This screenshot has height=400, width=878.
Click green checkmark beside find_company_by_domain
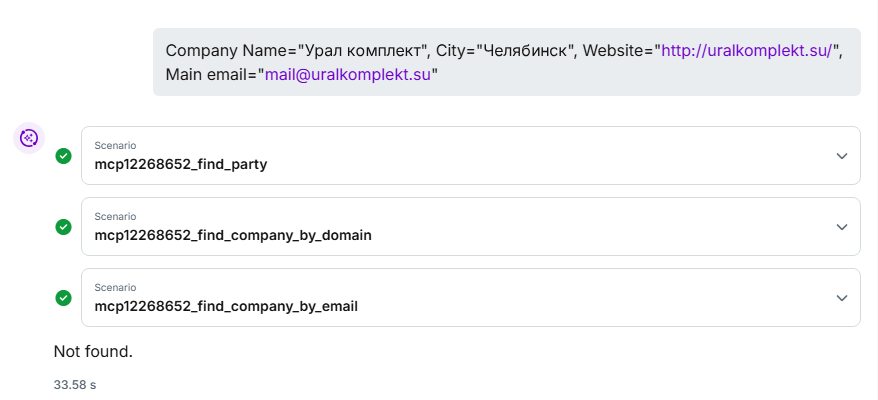63,227
